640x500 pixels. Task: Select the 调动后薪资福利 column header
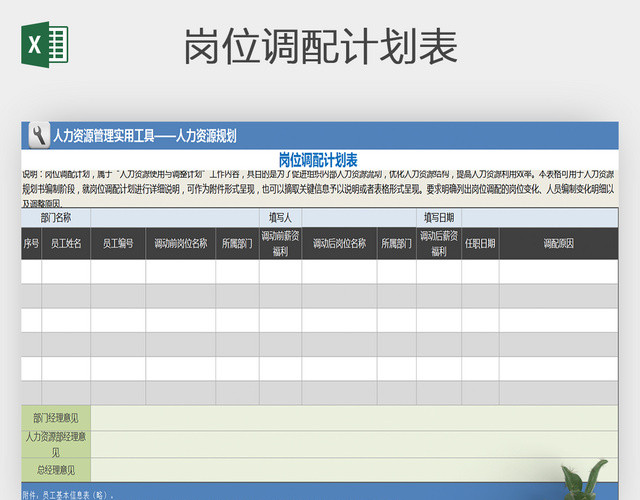(439, 243)
